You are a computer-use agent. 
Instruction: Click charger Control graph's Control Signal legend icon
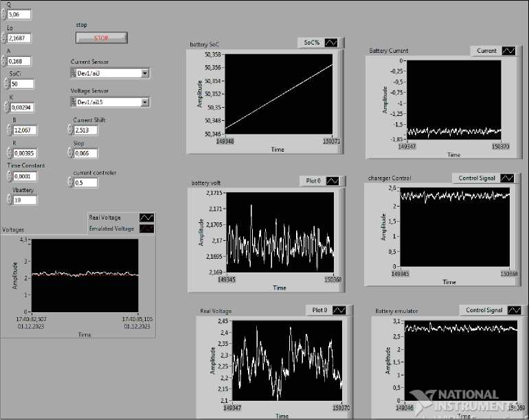(508, 178)
